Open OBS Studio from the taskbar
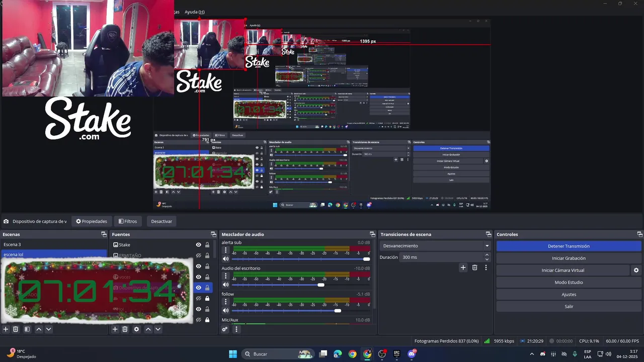Image resolution: width=644 pixels, height=362 pixels. point(382,354)
